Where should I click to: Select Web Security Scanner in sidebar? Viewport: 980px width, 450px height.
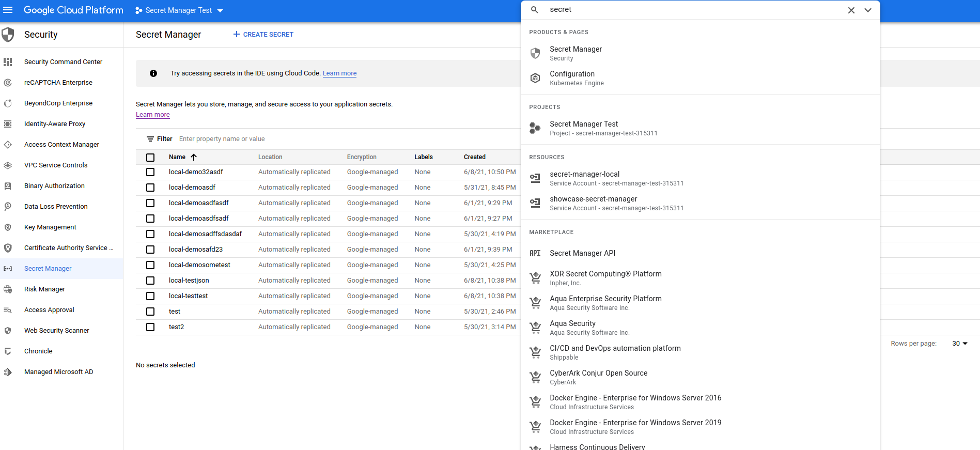[57, 331]
